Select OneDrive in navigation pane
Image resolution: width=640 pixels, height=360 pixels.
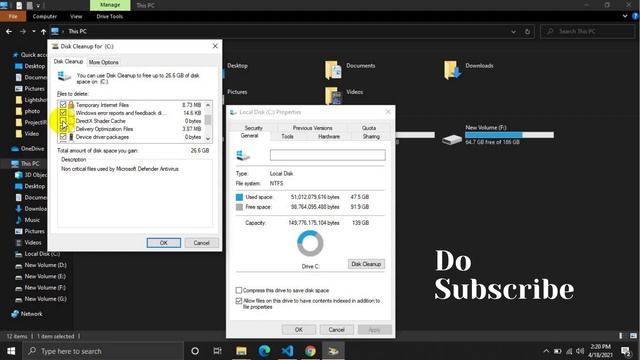[x=28, y=149]
